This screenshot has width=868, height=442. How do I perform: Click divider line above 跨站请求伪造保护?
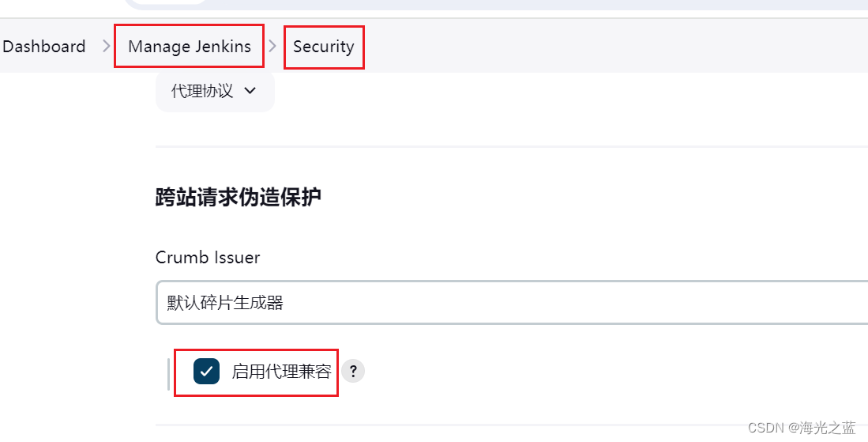coord(512,147)
